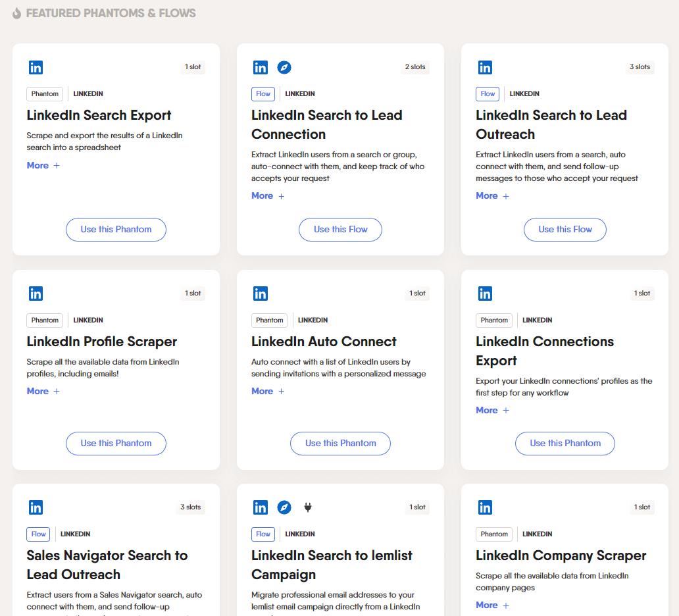Screen dimensions: 679x616
Task: Open LinkedIn Search to Lead Connection title
Action: click(x=327, y=125)
